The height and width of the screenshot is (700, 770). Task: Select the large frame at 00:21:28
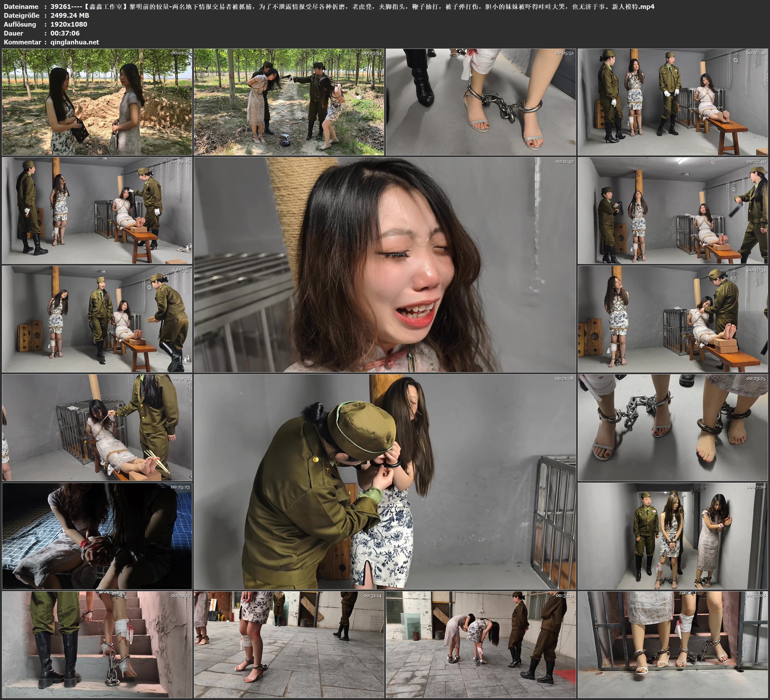(385, 482)
